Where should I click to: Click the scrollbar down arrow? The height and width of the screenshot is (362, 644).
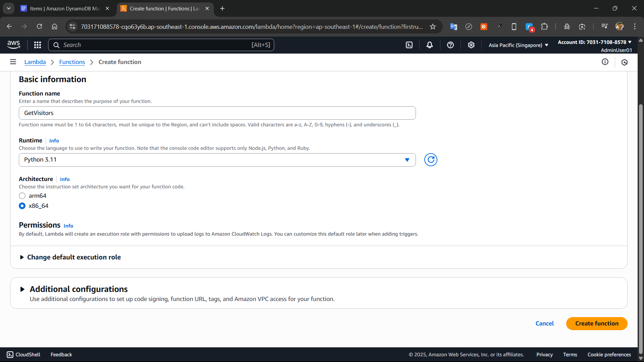(x=641, y=358)
